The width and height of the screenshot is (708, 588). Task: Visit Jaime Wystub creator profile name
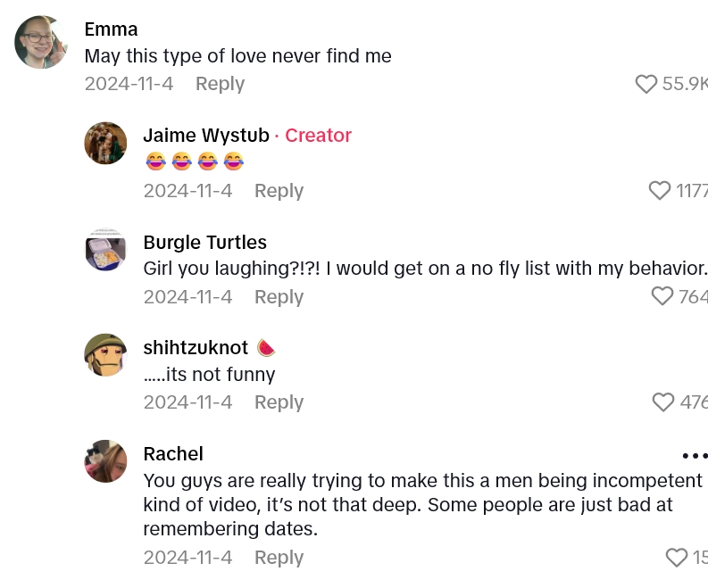click(x=206, y=136)
